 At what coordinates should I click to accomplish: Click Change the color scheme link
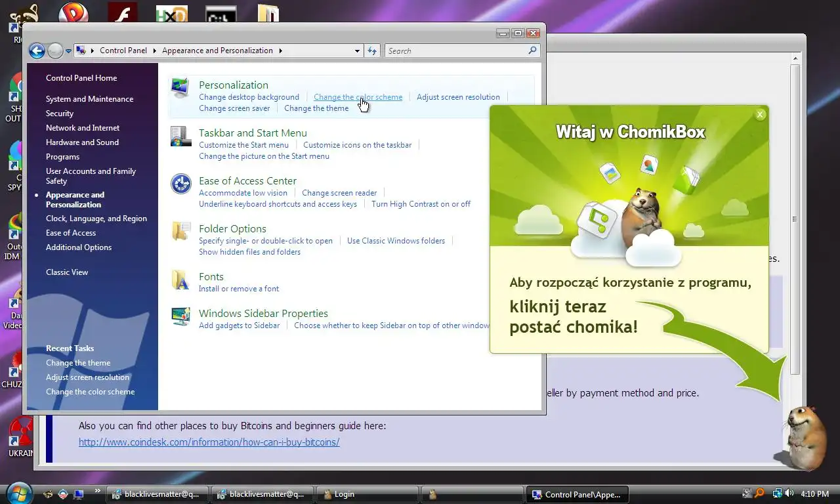(358, 97)
